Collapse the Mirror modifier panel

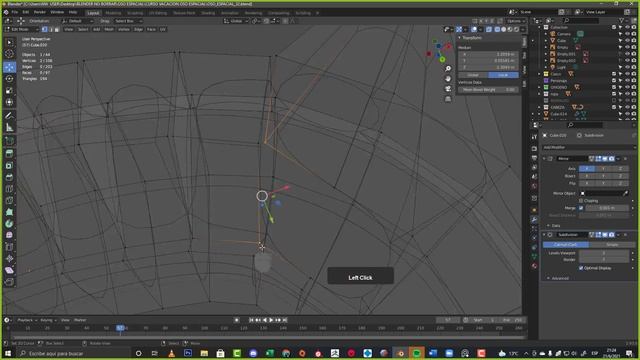click(544, 159)
